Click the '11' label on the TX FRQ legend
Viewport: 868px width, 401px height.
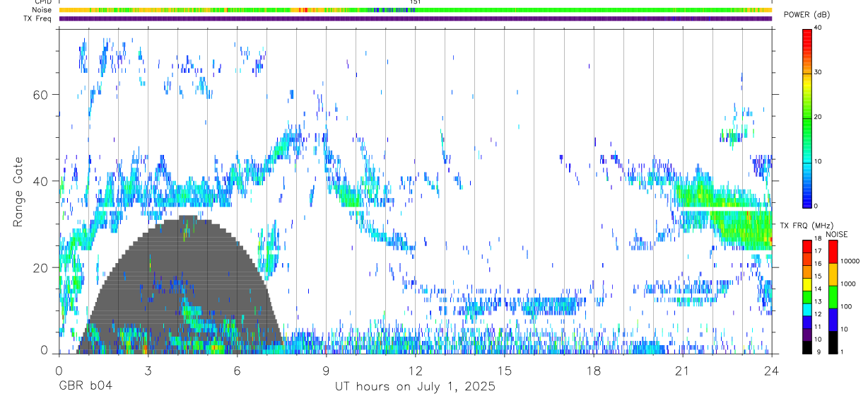point(817,327)
